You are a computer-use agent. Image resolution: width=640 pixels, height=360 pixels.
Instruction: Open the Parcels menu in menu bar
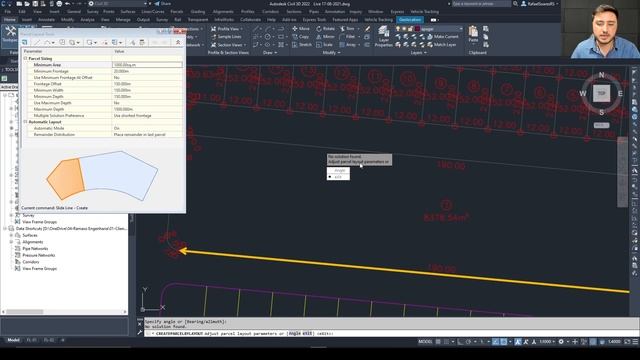(176, 11)
